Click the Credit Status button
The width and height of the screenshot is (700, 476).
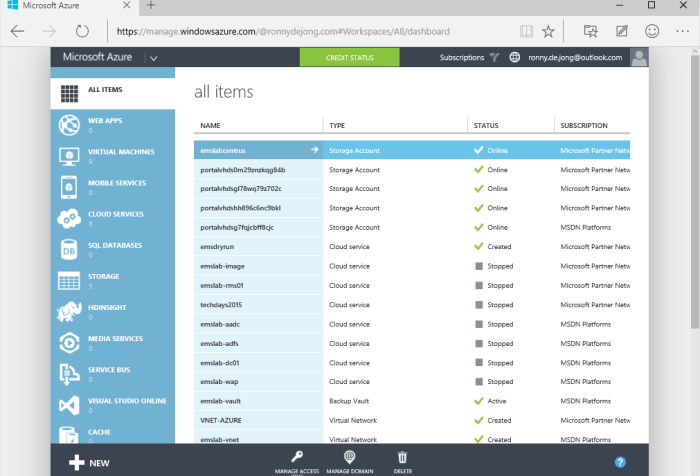[x=350, y=58]
